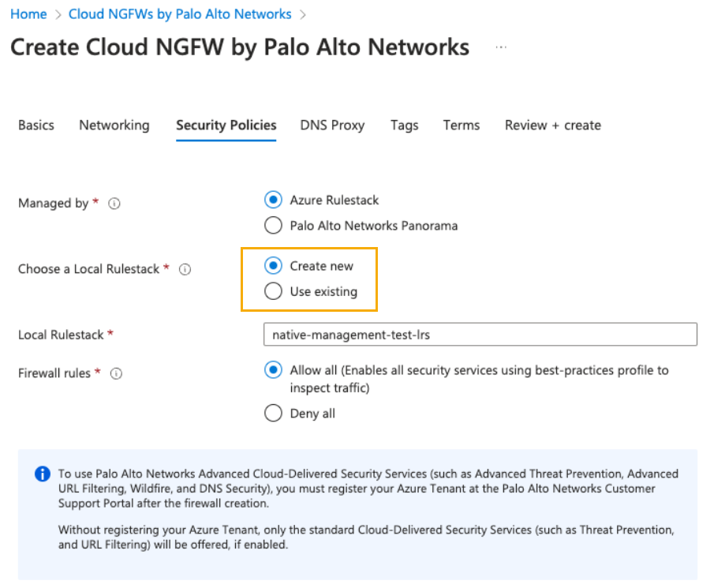Go to DNS Proxy tab
Viewport: 710px width, 588px height.
(332, 125)
